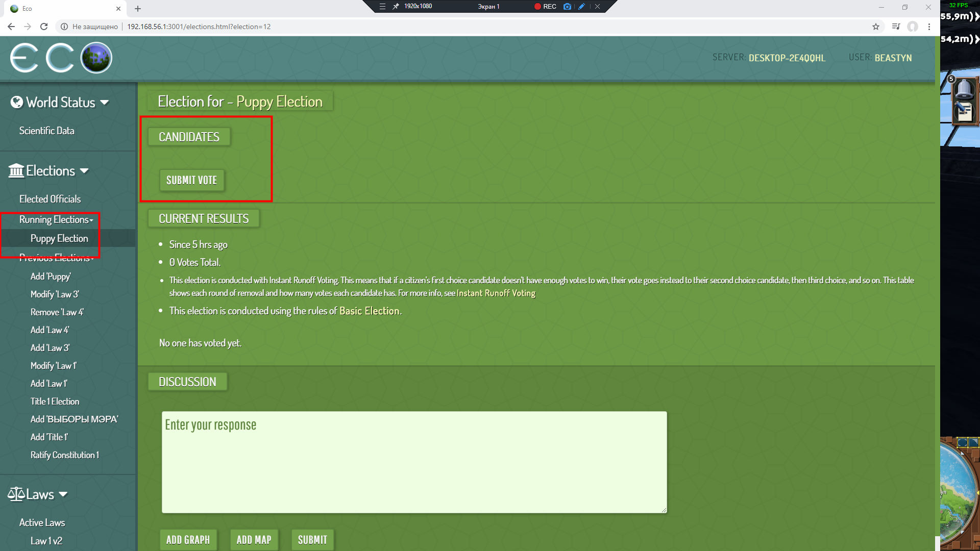Click the Laws scales icon
Viewport: 980px width, 551px height.
[16, 494]
